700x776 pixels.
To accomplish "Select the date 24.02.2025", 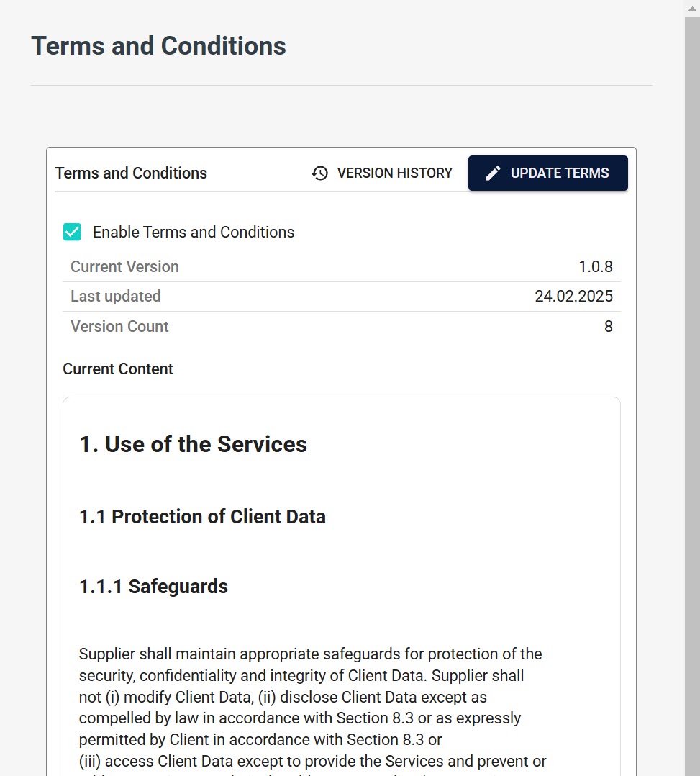I will click(x=573, y=296).
